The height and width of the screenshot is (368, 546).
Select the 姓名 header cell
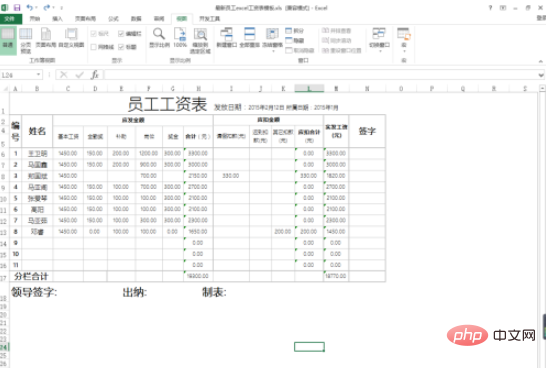pyautogui.click(x=37, y=131)
